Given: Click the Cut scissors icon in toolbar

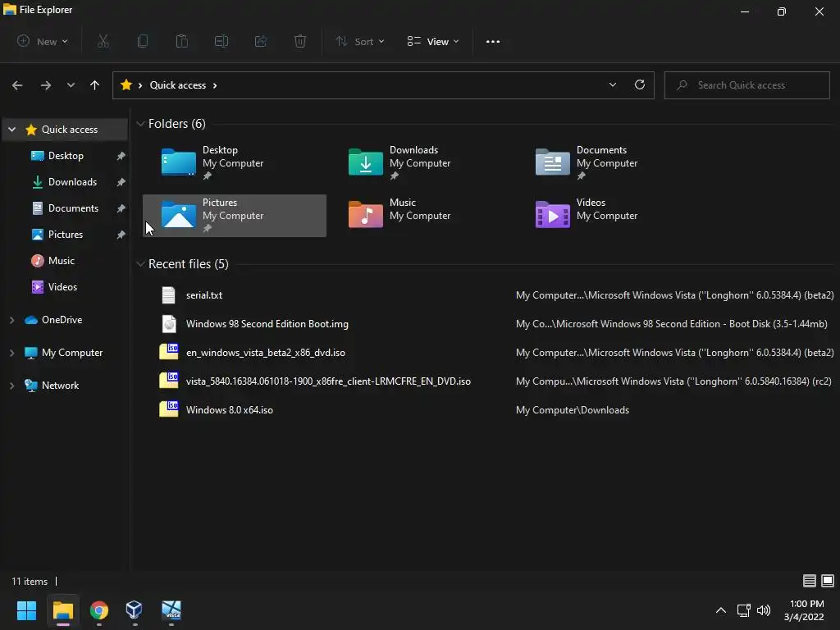Looking at the screenshot, I should pyautogui.click(x=103, y=41).
